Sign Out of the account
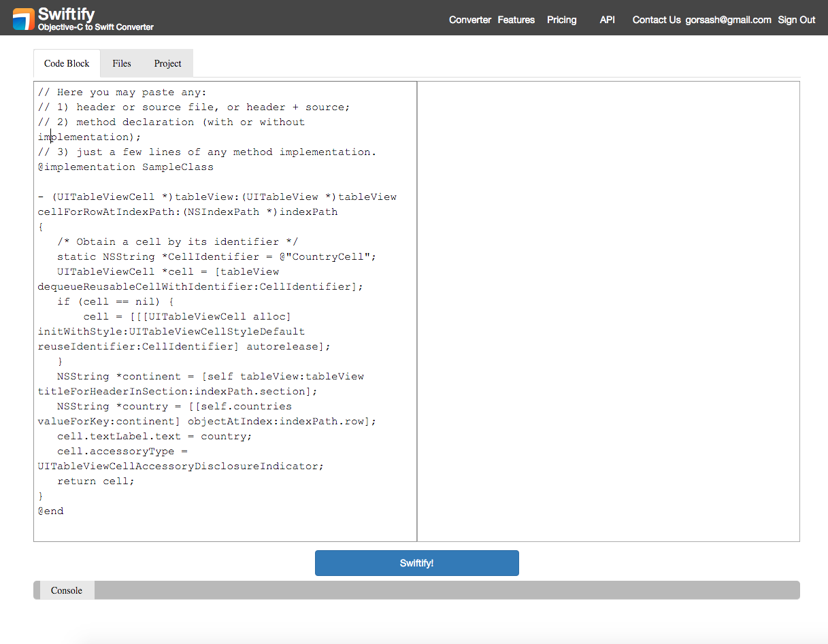Viewport: 828px width, 644px height. [796, 20]
